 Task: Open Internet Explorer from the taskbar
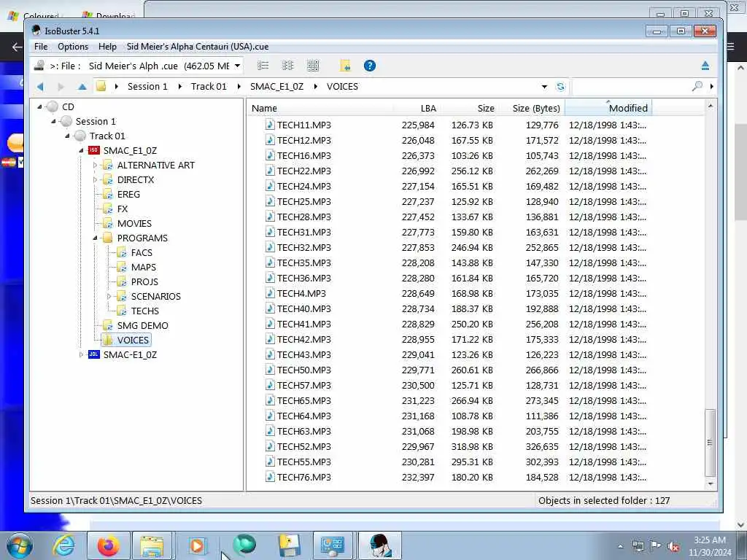(64, 545)
